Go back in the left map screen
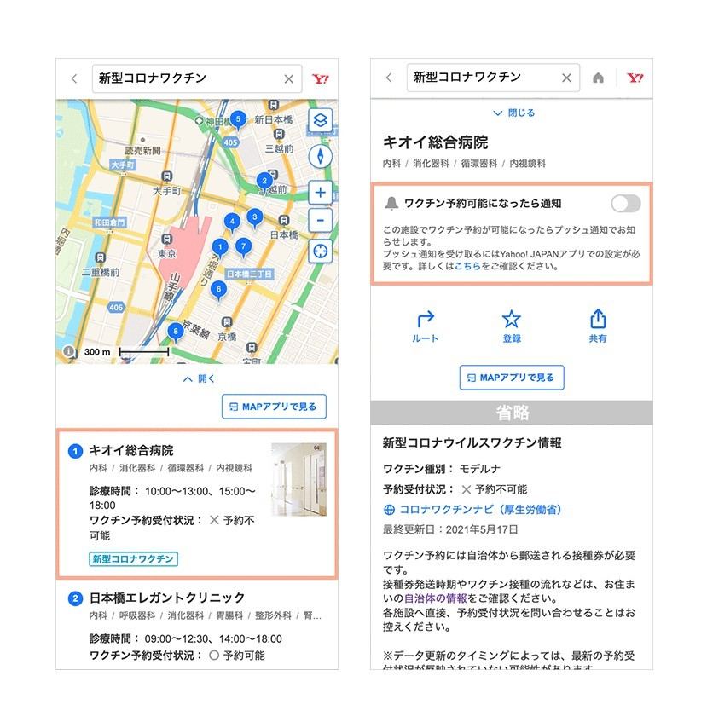Viewport: 707px width, 728px height. pyautogui.click(x=74, y=79)
